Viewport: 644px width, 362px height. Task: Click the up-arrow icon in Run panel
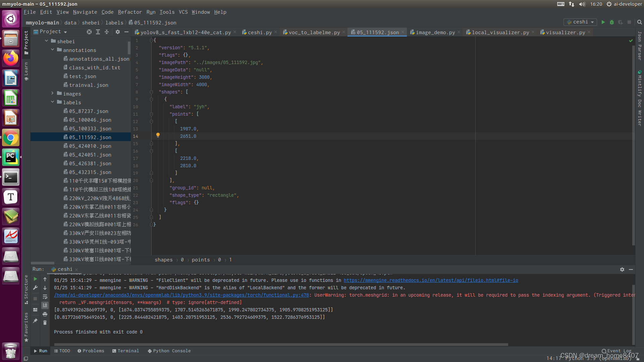click(45, 279)
